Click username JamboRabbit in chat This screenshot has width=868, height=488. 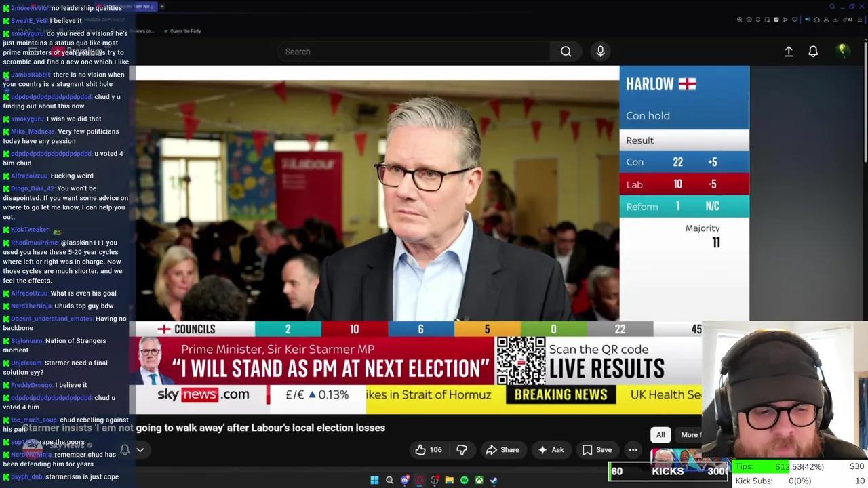(31, 75)
